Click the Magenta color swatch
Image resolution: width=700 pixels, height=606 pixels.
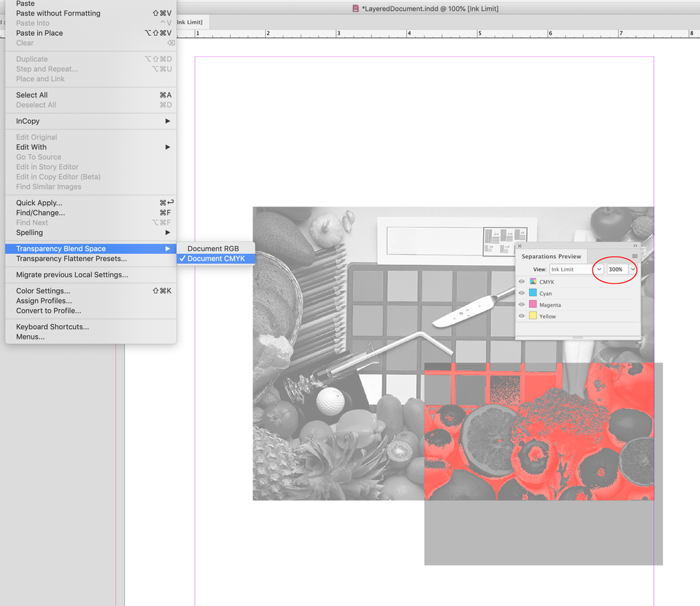533,304
